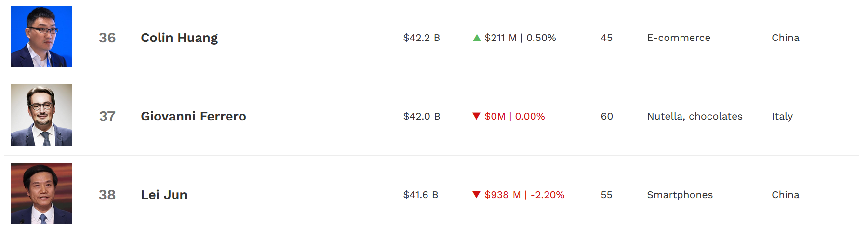Click the red down arrow for Lei Jun

[476, 195]
